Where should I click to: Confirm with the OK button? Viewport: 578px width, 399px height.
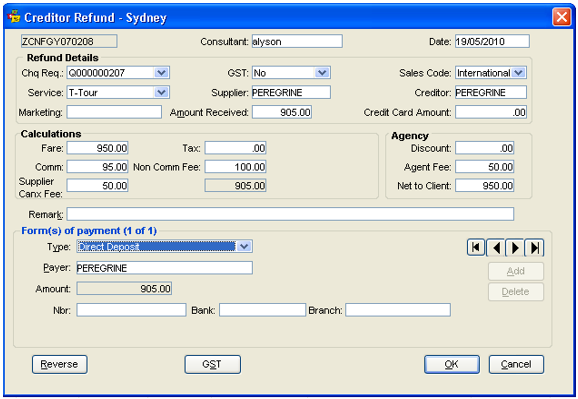(452, 364)
